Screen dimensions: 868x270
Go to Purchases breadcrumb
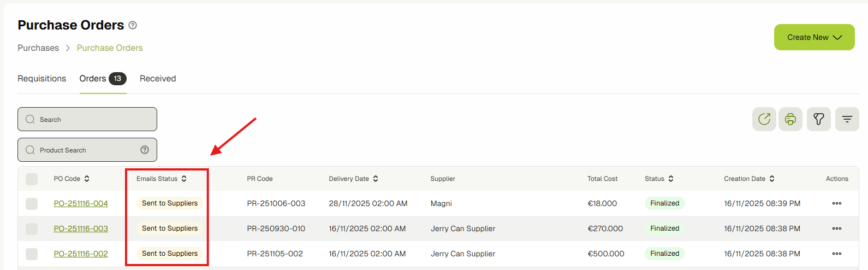point(38,48)
